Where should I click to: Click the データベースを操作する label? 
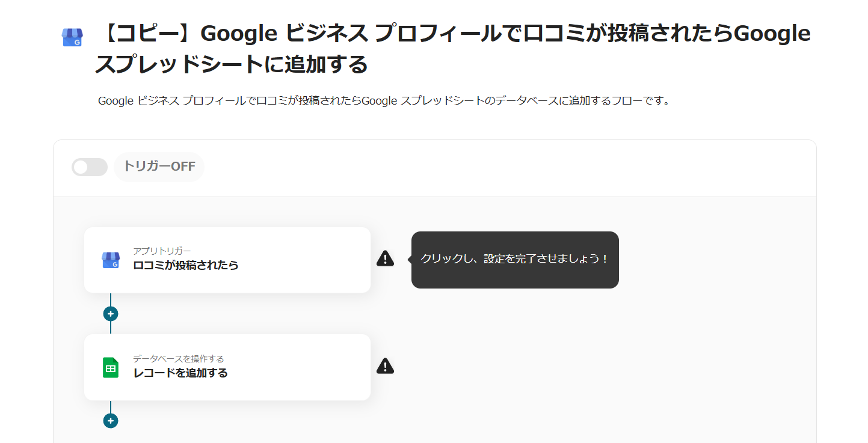178,359
